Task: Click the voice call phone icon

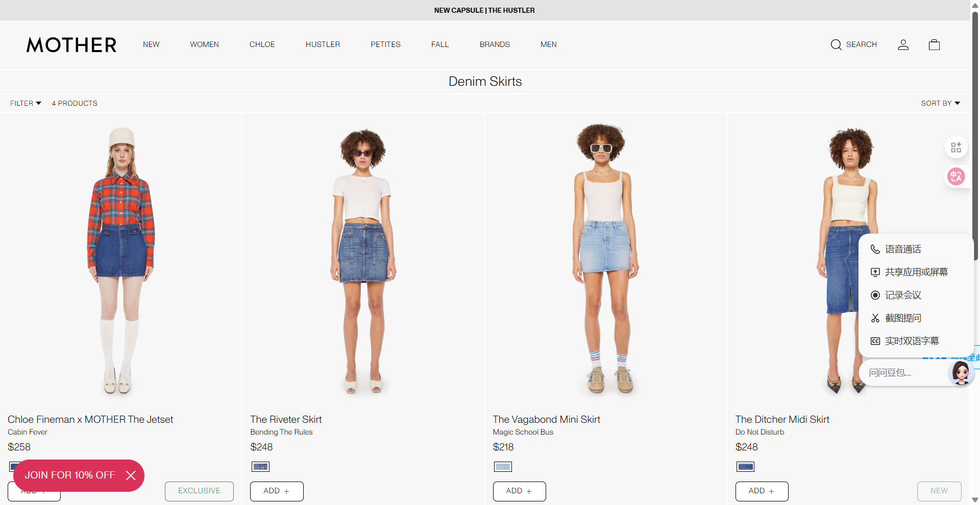Action: [x=875, y=249]
